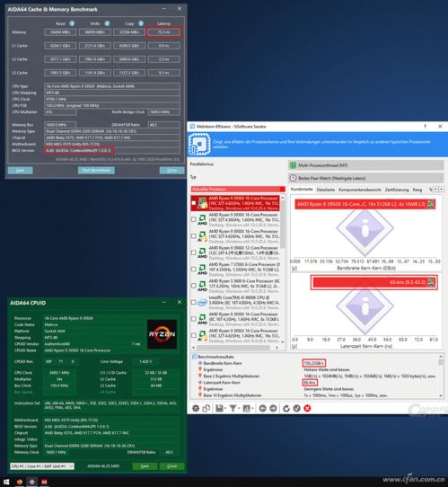The width and height of the screenshot is (448, 487).
Task: Click the AMD logo on the Ryzen 7 3700X entry
Action: [x=203, y=269]
